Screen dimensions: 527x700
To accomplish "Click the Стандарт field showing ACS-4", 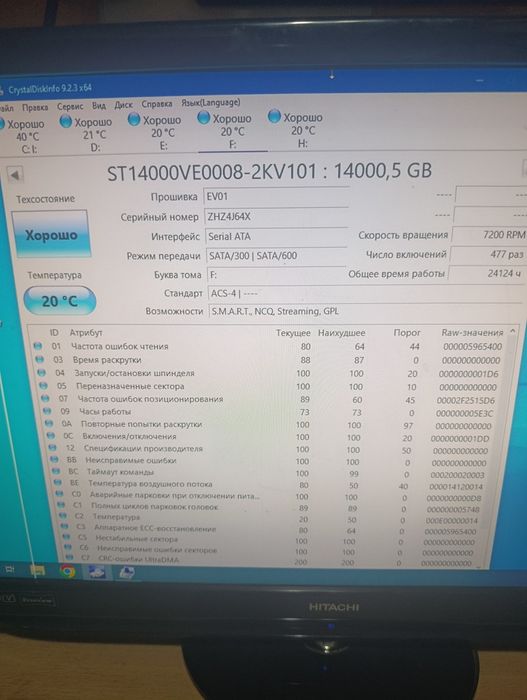I will (364, 293).
